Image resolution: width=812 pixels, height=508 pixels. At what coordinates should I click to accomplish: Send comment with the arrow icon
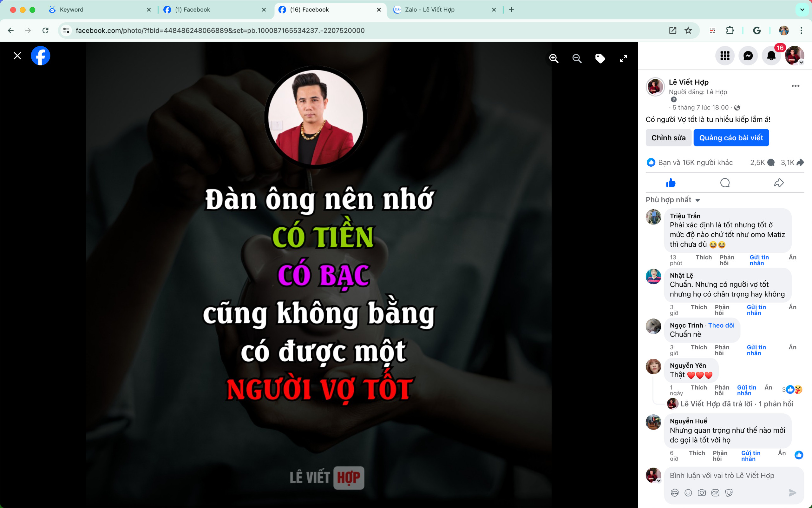coord(792,492)
